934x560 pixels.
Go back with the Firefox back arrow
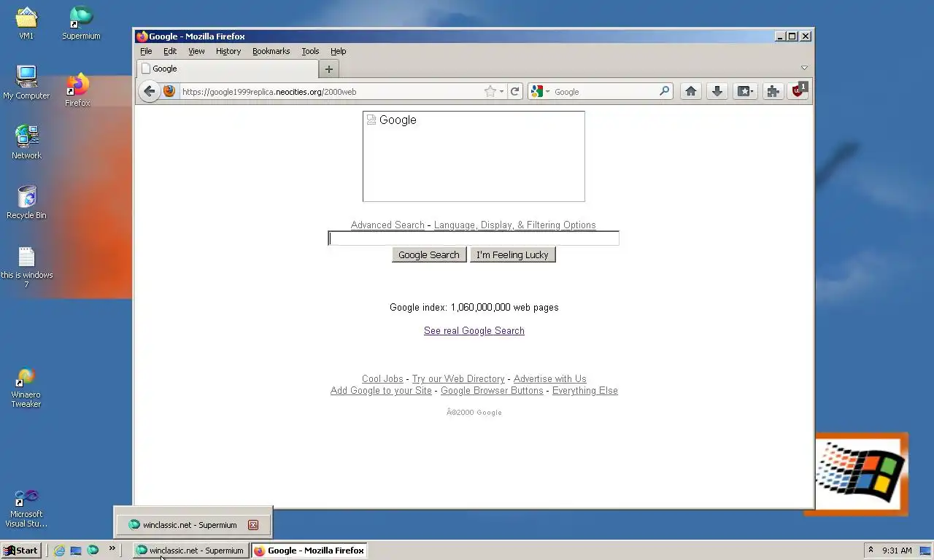pos(150,91)
